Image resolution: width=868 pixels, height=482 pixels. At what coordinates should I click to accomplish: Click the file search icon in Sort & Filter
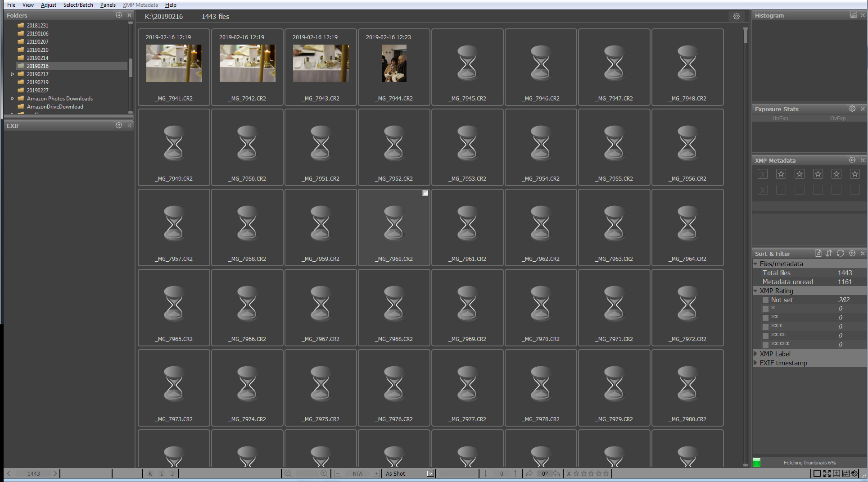click(x=818, y=254)
